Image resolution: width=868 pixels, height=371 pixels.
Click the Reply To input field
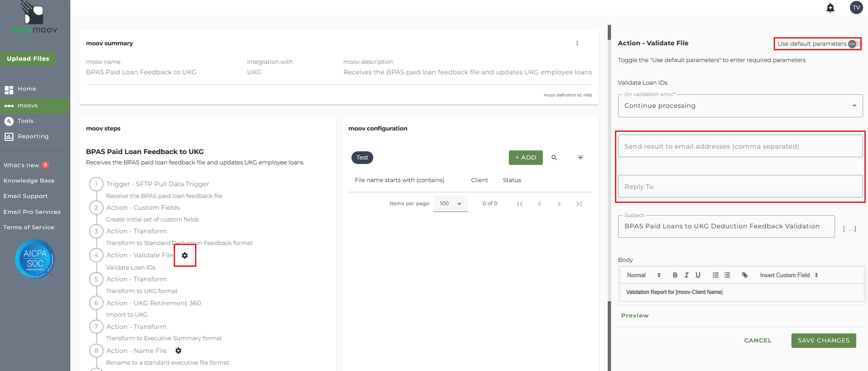coord(740,187)
